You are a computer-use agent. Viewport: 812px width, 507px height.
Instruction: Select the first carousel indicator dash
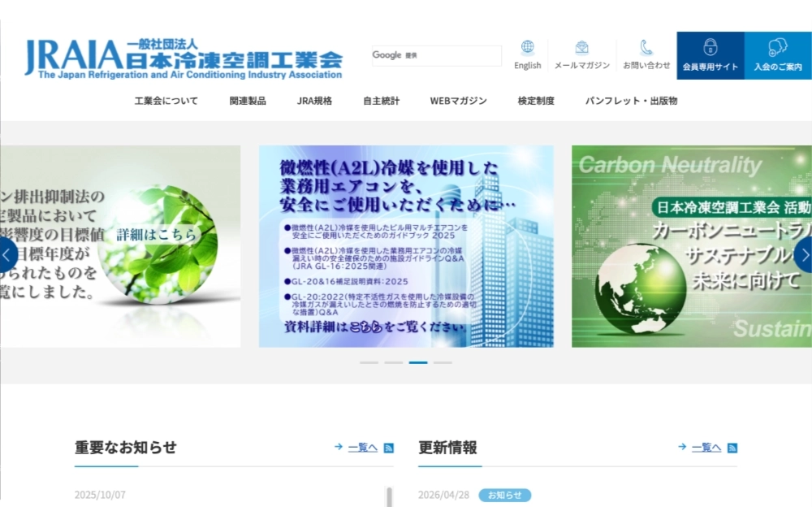(x=369, y=362)
